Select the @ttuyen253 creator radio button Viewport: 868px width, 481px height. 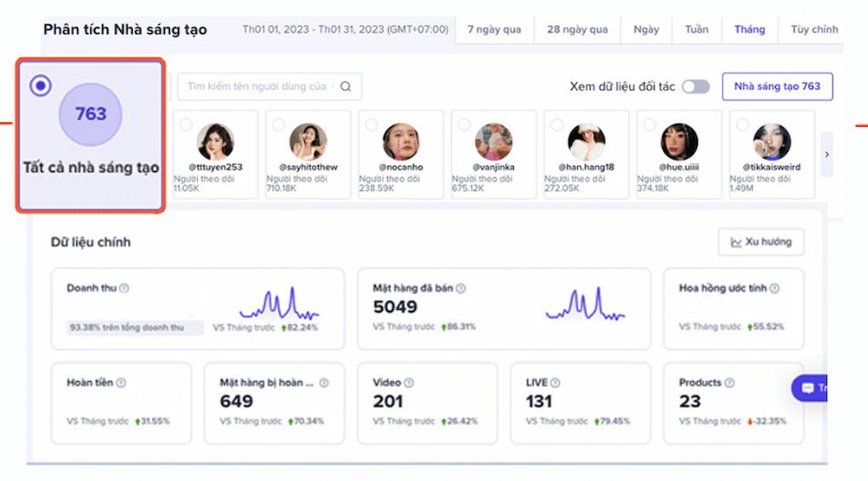[186, 125]
